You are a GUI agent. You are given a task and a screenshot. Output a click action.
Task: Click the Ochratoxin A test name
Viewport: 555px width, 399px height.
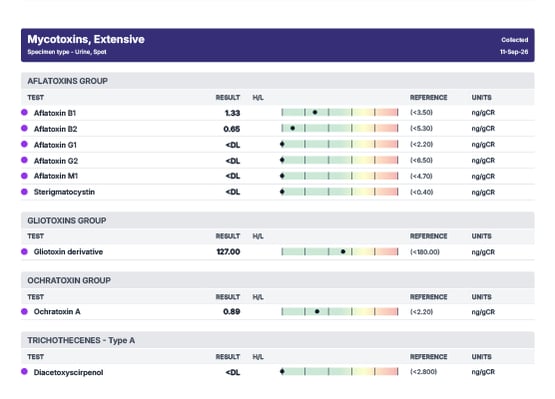point(57,312)
